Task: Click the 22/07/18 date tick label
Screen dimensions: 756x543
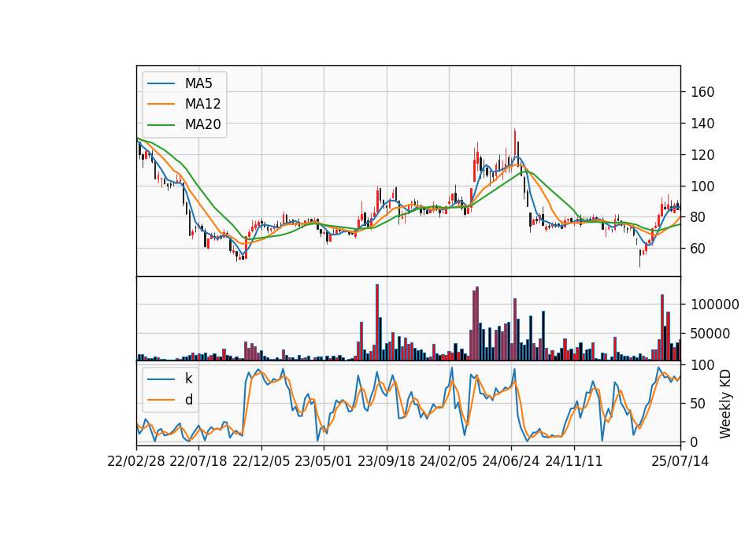Action: coord(198,461)
